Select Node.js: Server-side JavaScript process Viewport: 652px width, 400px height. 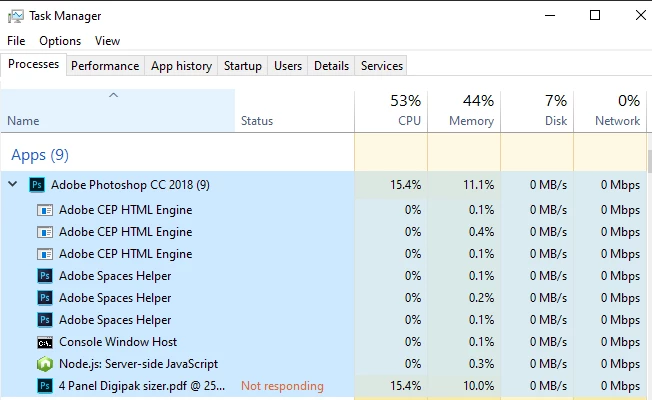[x=324, y=364]
